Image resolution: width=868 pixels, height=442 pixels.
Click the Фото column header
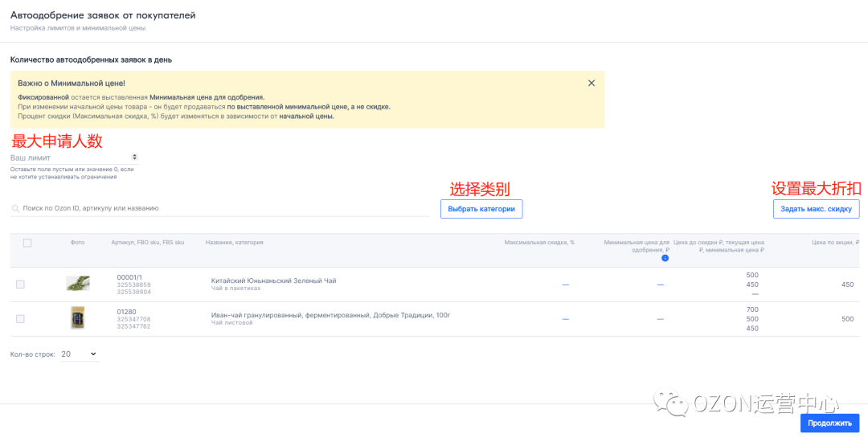[77, 243]
